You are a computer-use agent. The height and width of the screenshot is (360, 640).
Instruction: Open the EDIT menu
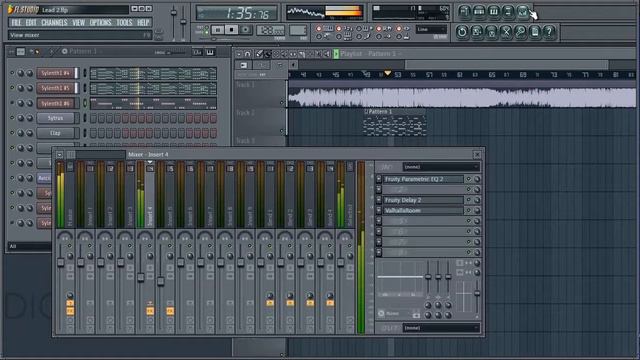31,22
